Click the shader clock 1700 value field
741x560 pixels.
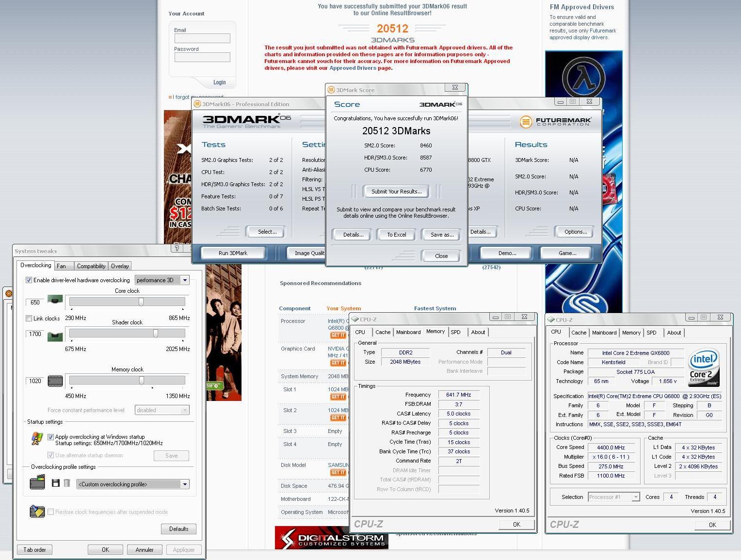coord(35,334)
